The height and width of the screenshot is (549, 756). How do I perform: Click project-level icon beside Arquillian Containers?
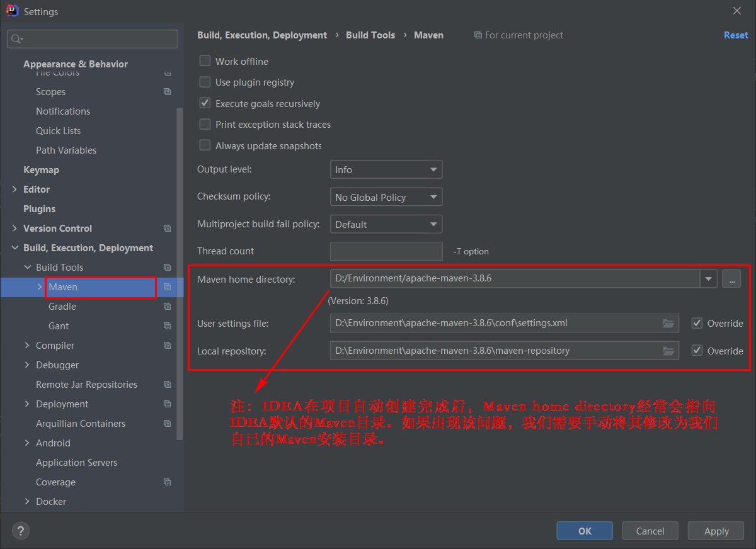coord(167,424)
